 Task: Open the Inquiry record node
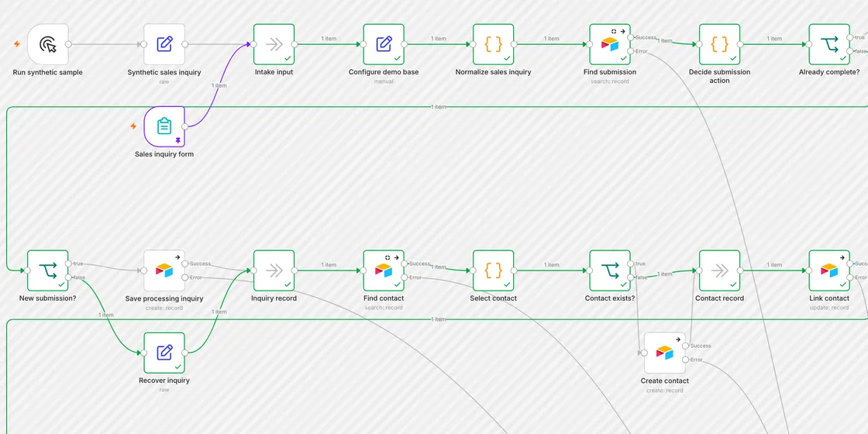[x=274, y=270]
